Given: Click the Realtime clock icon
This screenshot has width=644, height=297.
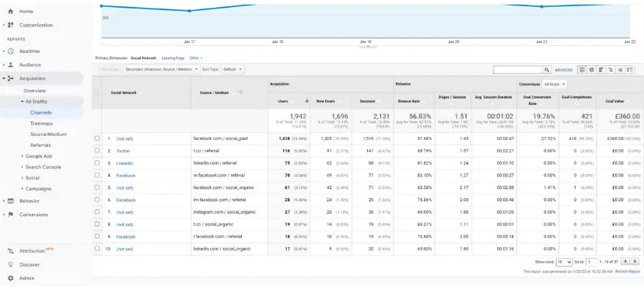Looking at the screenshot, I should tap(11, 51).
